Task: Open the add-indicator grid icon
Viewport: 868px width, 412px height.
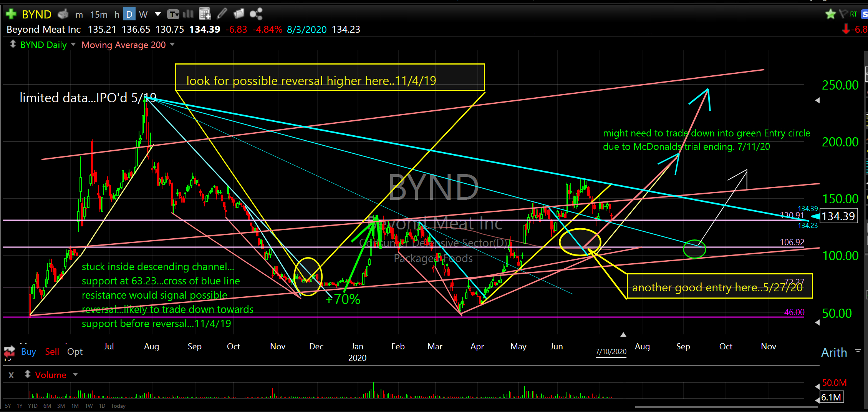Action: [205, 14]
